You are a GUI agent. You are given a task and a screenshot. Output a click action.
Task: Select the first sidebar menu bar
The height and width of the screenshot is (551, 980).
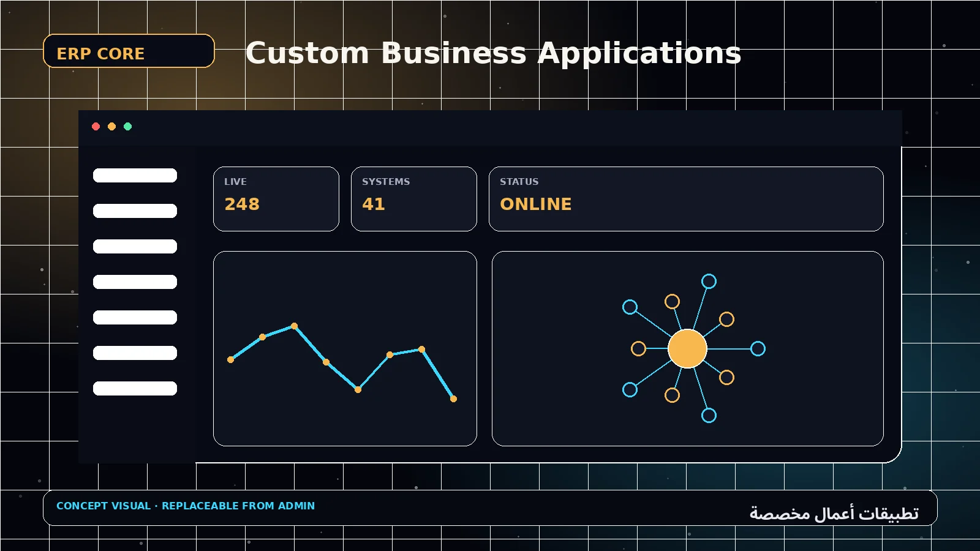point(135,176)
